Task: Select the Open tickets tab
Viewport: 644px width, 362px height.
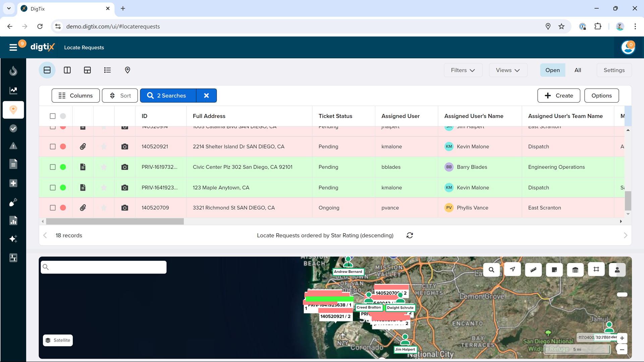Action: tap(552, 70)
